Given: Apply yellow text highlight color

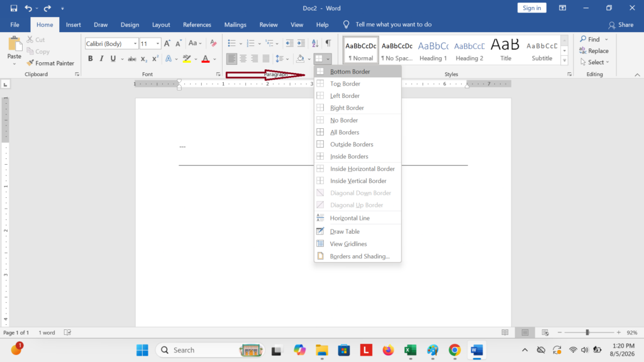Looking at the screenshot, I should (187, 59).
